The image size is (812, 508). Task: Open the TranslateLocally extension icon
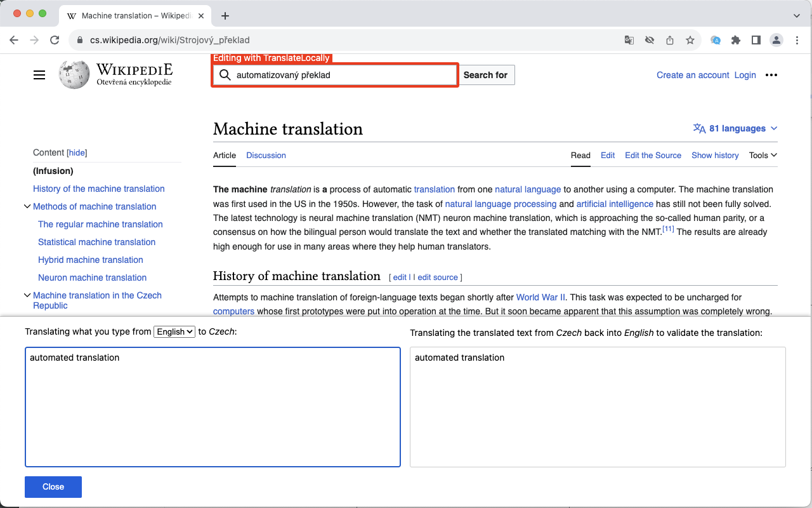click(716, 39)
